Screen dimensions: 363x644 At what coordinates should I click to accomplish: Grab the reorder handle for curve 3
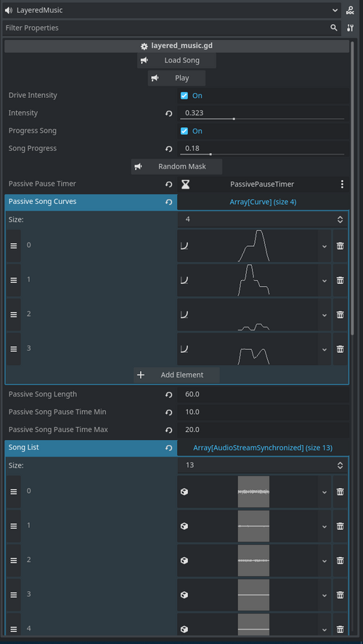(x=14, y=349)
